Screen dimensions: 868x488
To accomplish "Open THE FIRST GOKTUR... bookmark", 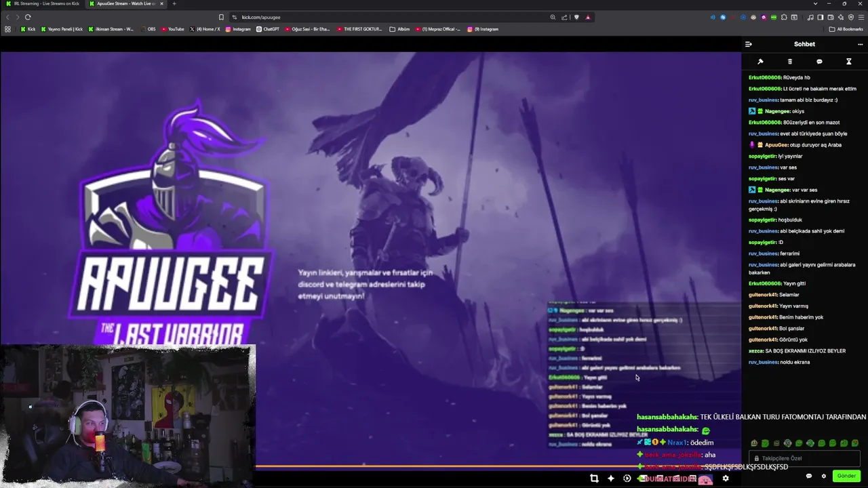I will tap(359, 29).
